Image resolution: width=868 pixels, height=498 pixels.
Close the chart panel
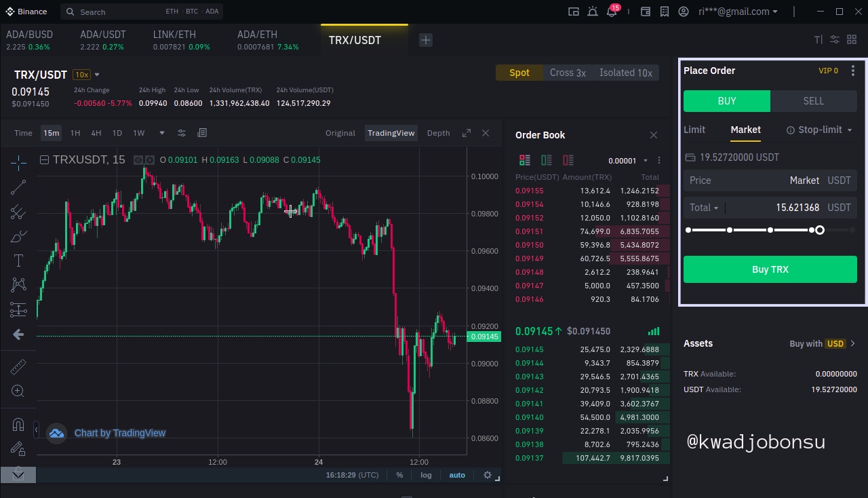[x=486, y=133]
